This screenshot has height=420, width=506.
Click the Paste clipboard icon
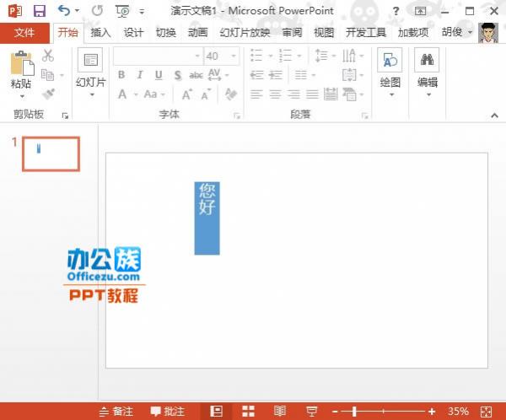point(21,64)
